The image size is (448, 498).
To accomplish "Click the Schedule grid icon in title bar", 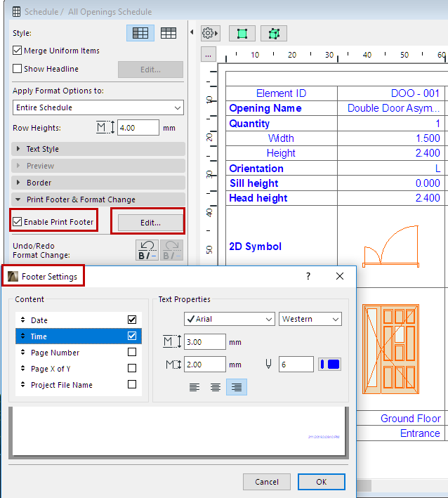I will pos(17,12).
